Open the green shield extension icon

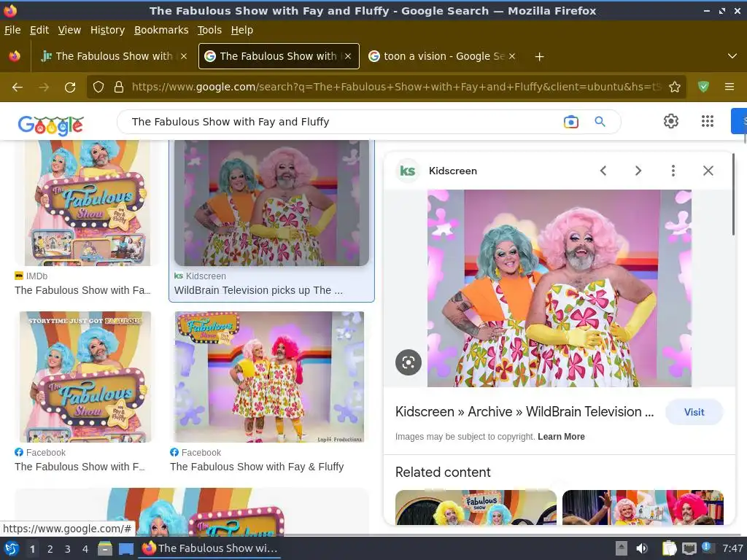703,87
